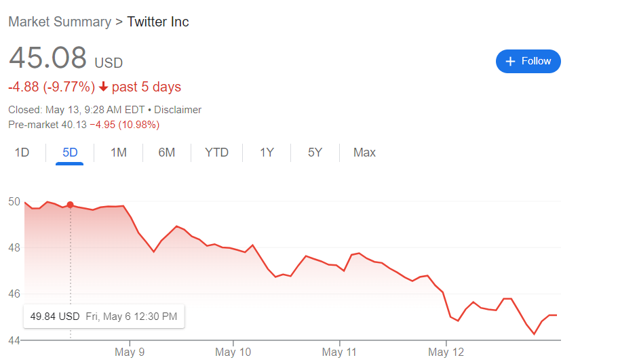Click the May 9 date label

tap(130, 352)
